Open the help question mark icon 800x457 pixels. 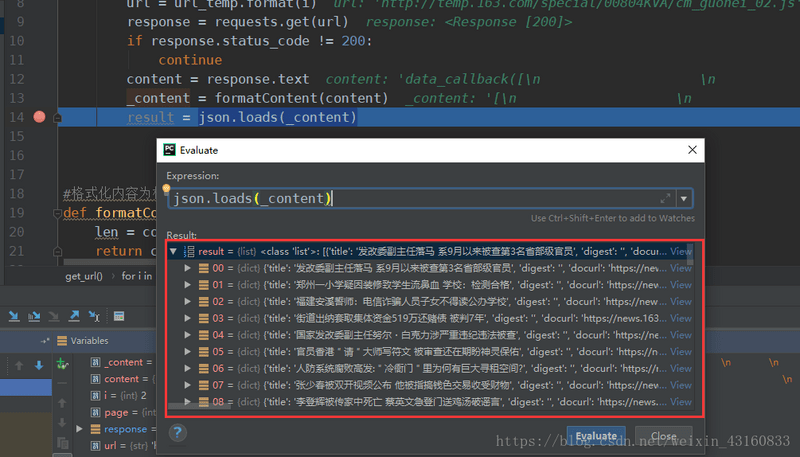(x=178, y=433)
